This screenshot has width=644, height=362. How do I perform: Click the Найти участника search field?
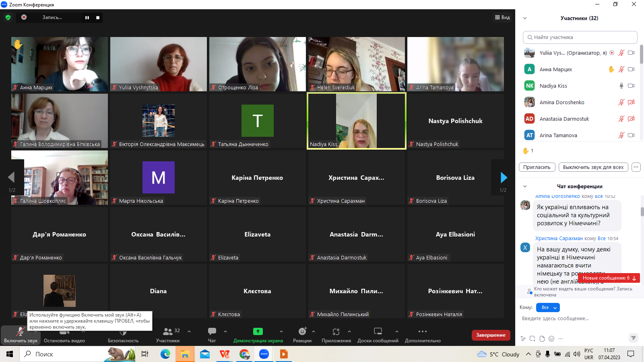(x=580, y=37)
